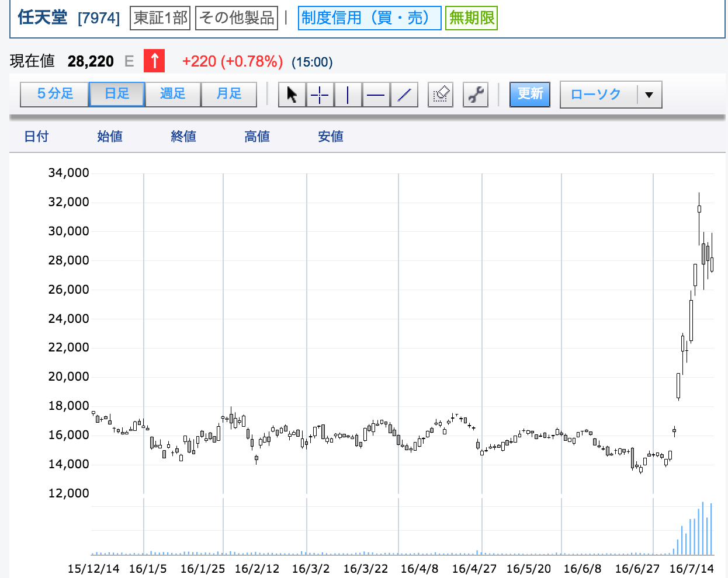
Task: Click the 無期限 label
Action: point(472,18)
